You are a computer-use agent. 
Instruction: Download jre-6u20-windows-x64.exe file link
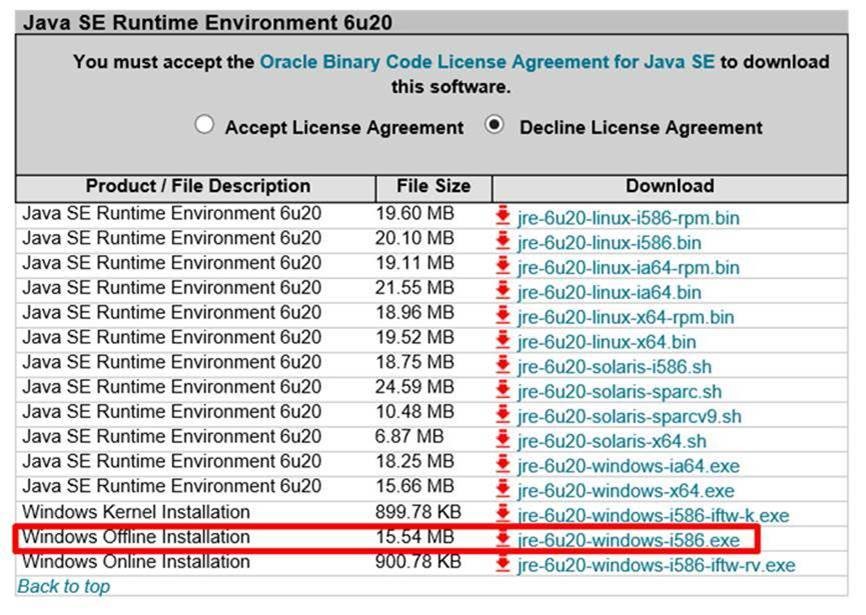point(626,491)
